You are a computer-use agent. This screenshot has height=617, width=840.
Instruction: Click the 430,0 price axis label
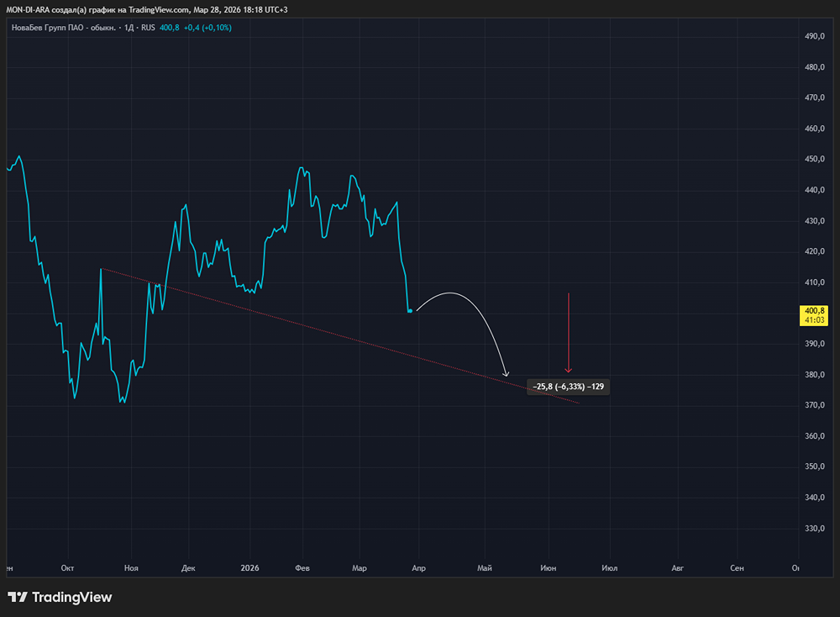[814, 221]
